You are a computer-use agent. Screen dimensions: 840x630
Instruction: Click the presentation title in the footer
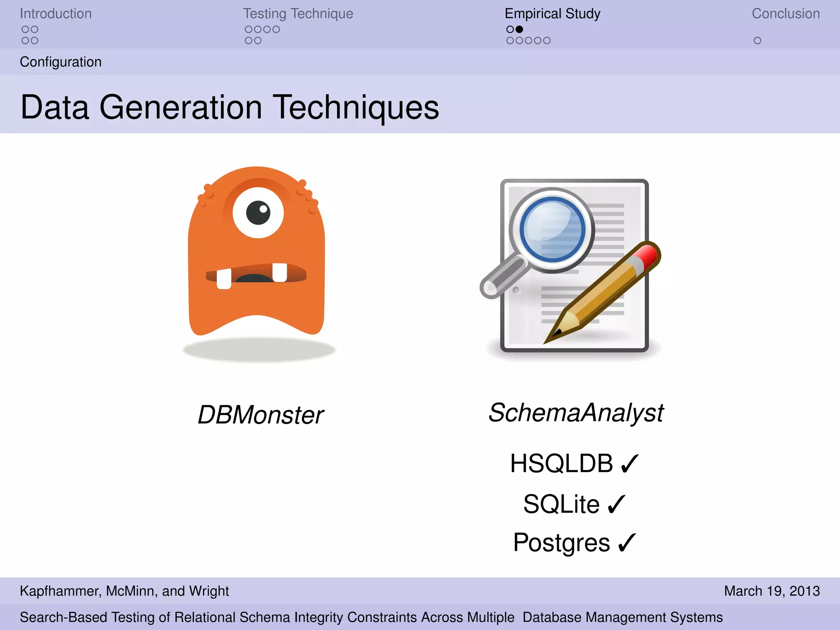point(371,617)
